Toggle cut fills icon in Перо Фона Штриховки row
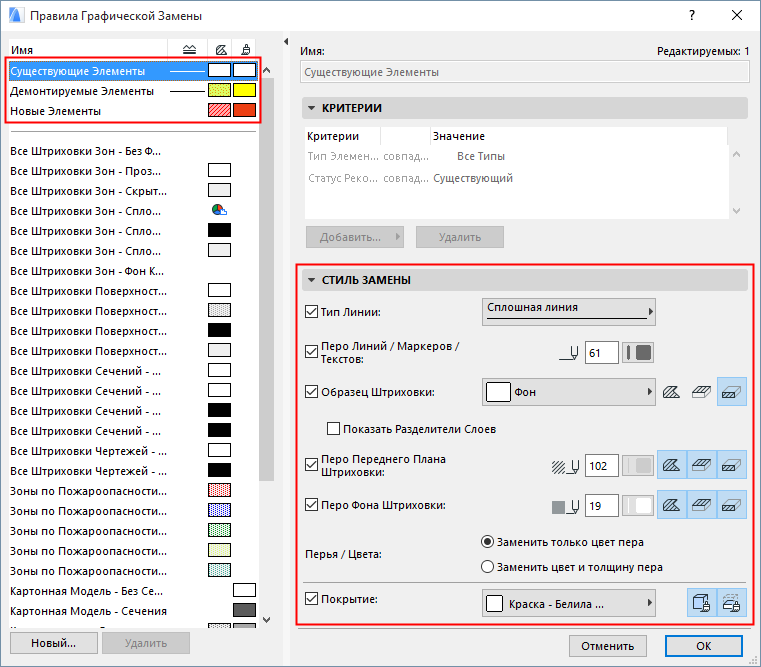 pyautogui.click(x=731, y=505)
